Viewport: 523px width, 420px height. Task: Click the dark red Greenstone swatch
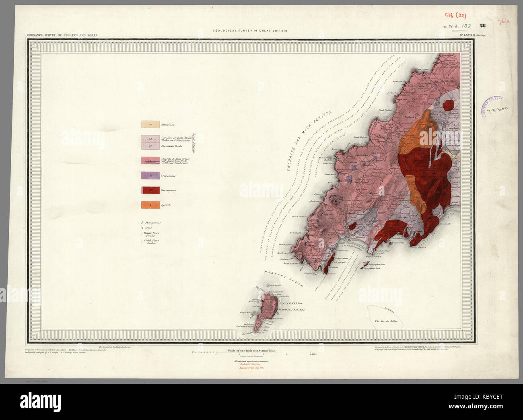150,190
